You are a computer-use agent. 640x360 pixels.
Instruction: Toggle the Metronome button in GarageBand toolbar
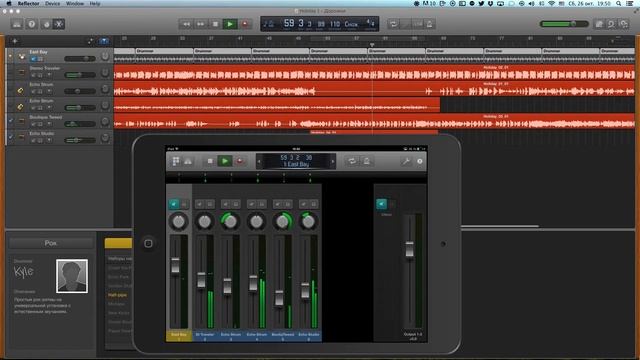point(429,24)
